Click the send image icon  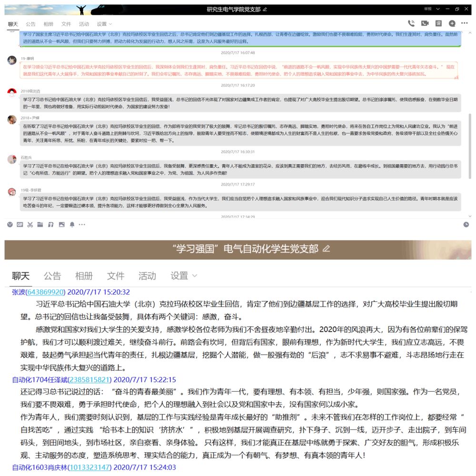pyautogui.click(x=61, y=224)
